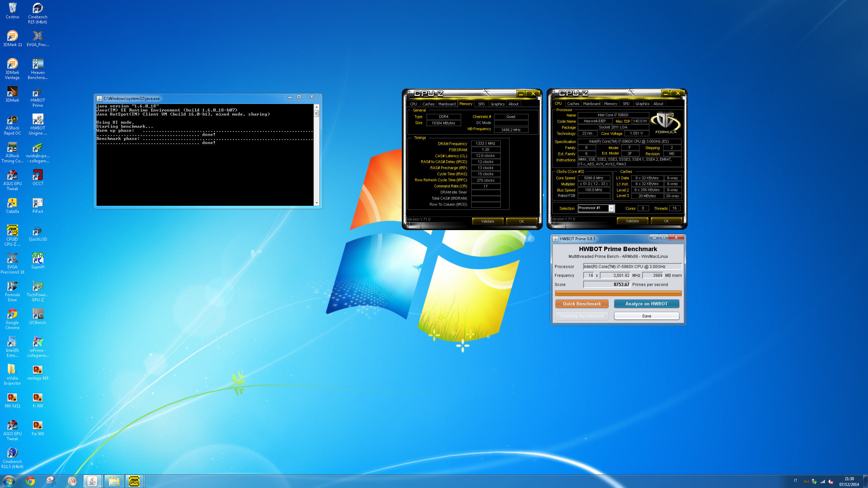Launch Formula Drive desktop icon
868x488 pixels.
pyautogui.click(x=12, y=291)
